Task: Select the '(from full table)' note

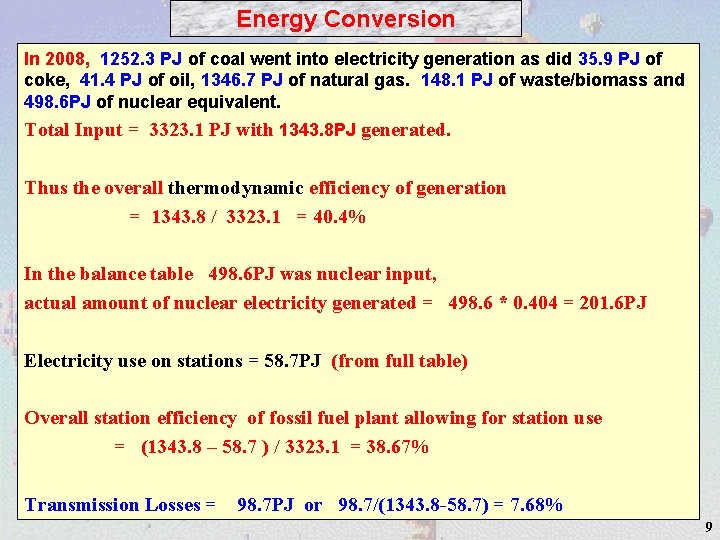Action: pos(399,361)
